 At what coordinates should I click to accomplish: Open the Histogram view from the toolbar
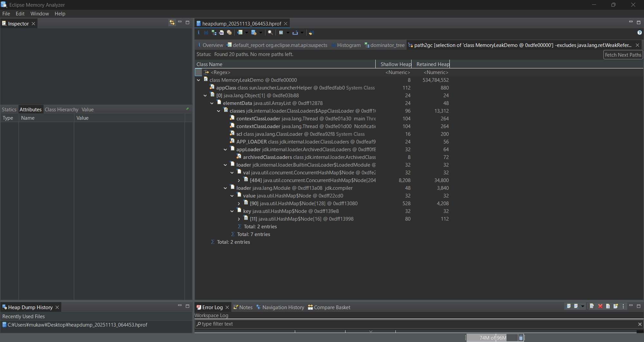click(x=206, y=32)
